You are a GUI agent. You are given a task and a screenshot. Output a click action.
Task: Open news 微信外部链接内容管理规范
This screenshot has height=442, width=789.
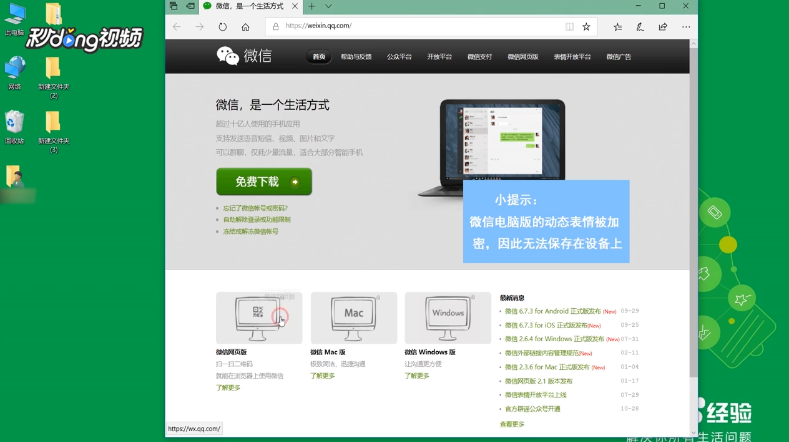coord(541,353)
